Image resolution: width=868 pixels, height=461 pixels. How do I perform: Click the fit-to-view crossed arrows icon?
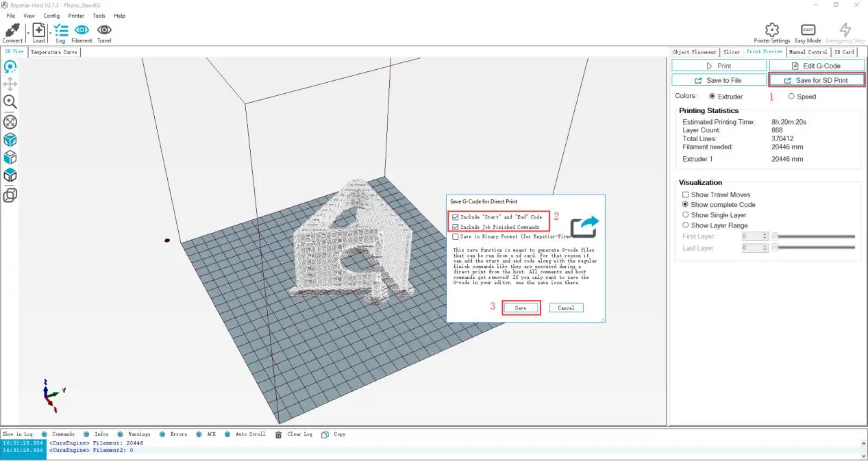click(10, 122)
